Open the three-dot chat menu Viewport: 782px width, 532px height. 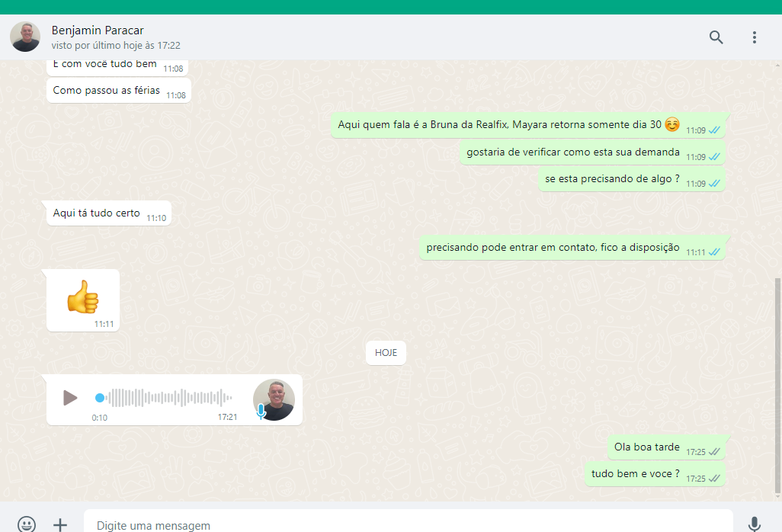754,37
